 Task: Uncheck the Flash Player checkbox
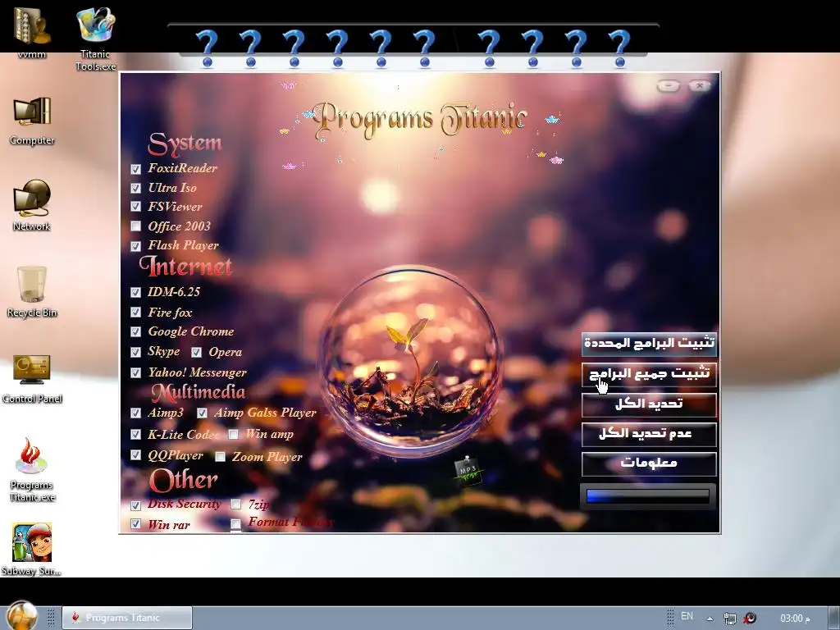135,246
